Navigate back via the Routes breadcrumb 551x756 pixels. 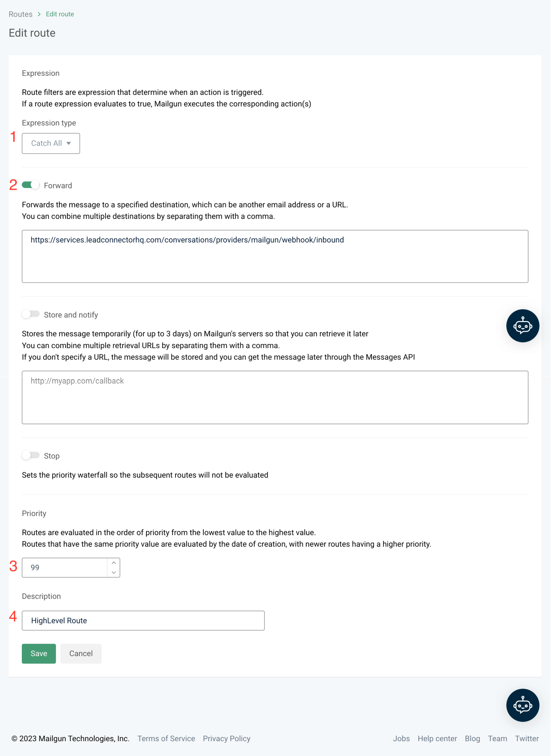click(20, 14)
